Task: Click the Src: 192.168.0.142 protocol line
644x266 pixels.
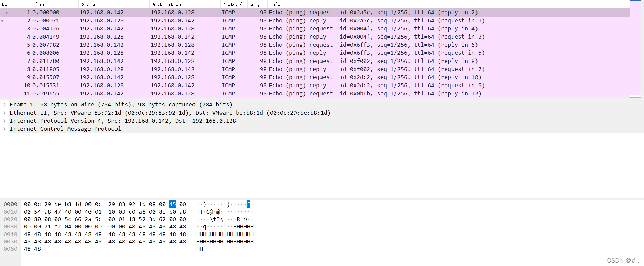Action: coord(123,121)
